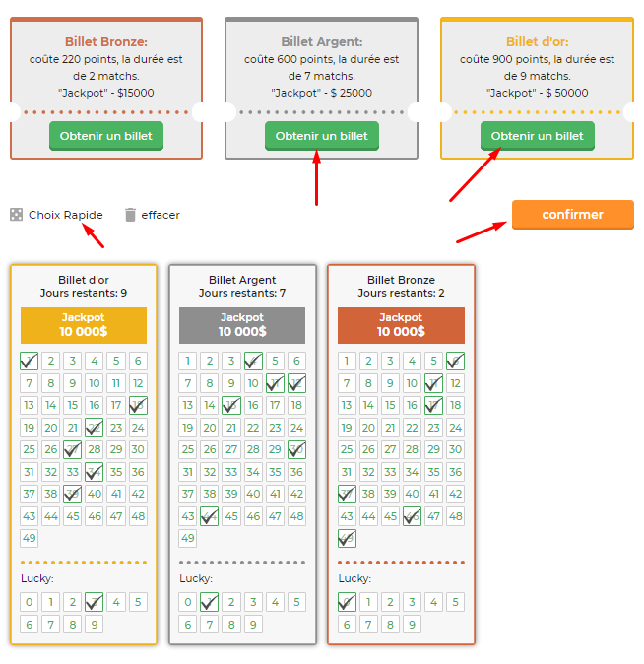644x664 pixels.
Task: Click the gray Jackpot banner on Billet Argent
Action: (242, 325)
